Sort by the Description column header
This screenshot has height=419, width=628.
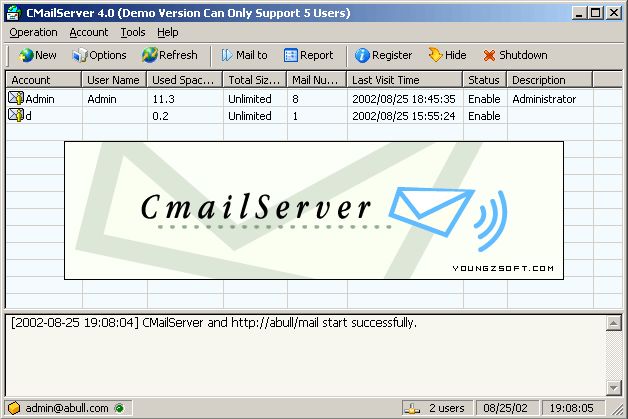point(550,80)
